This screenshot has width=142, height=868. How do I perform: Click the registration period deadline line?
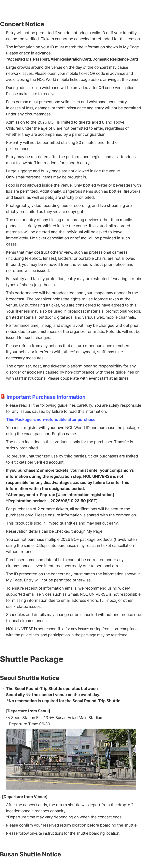pyautogui.click(x=52, y=501)
